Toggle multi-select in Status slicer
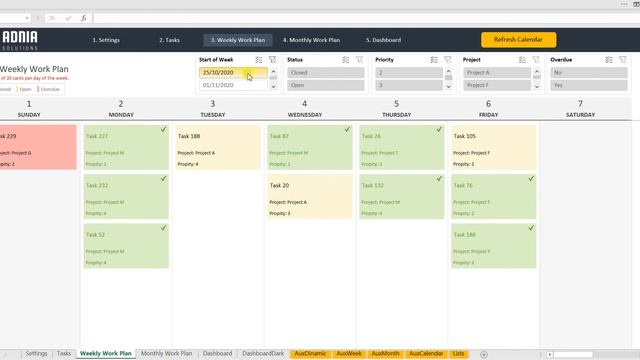The image size is (640, 360). pos(346,60)
